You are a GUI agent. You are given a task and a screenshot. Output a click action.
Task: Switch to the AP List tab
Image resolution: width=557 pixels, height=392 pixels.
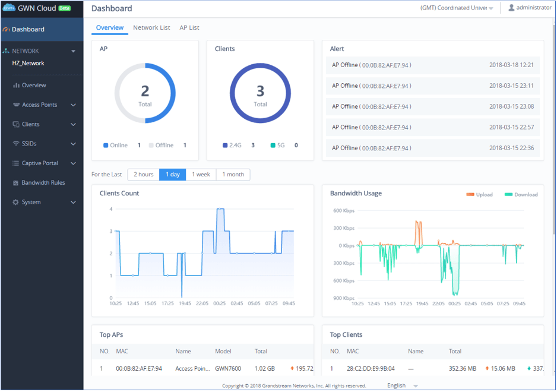click(x=189, y=28)
